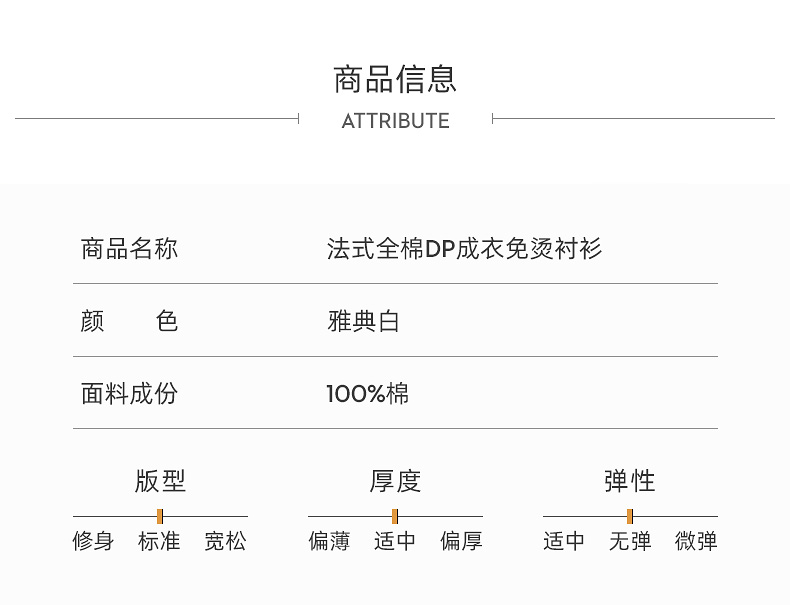This screenshot has height=605, width=790.
Task: Click the ATTRIBUTE subtitle text
Action: (396, 121)
